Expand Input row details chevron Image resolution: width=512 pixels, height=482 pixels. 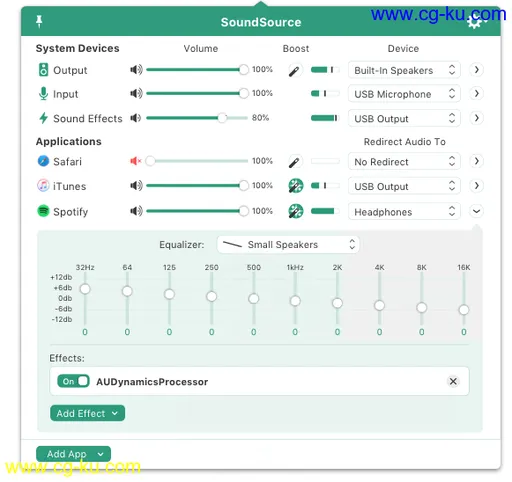pyautogui.click(x=477, y=93)
